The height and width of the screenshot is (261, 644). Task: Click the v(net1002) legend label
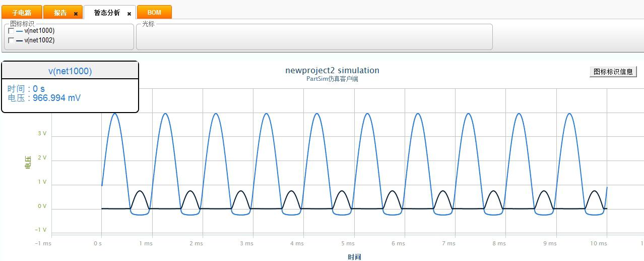pyautogui.click(x=39, y=40)
